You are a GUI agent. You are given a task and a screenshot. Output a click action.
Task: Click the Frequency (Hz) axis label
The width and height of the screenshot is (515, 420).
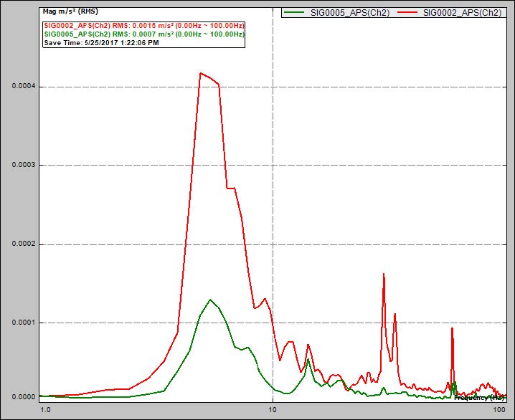pyautogui.click(x=479, y=396)
